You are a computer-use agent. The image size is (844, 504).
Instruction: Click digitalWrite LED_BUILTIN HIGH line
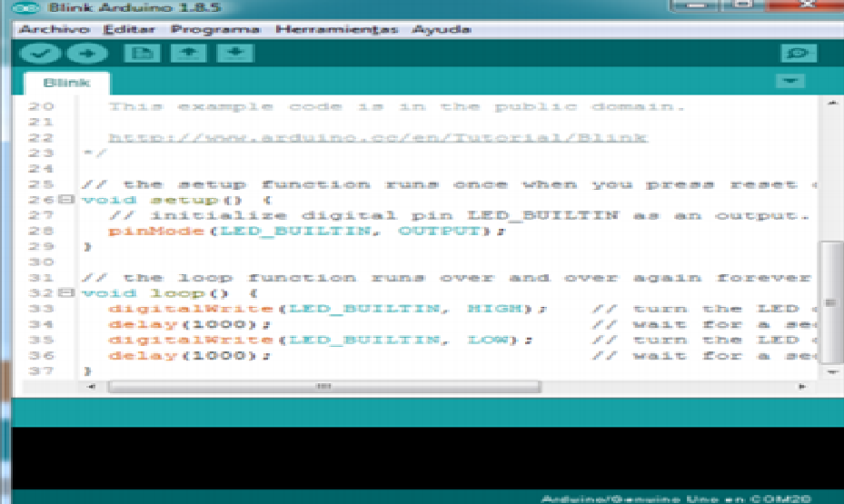[x=328, y=309]
